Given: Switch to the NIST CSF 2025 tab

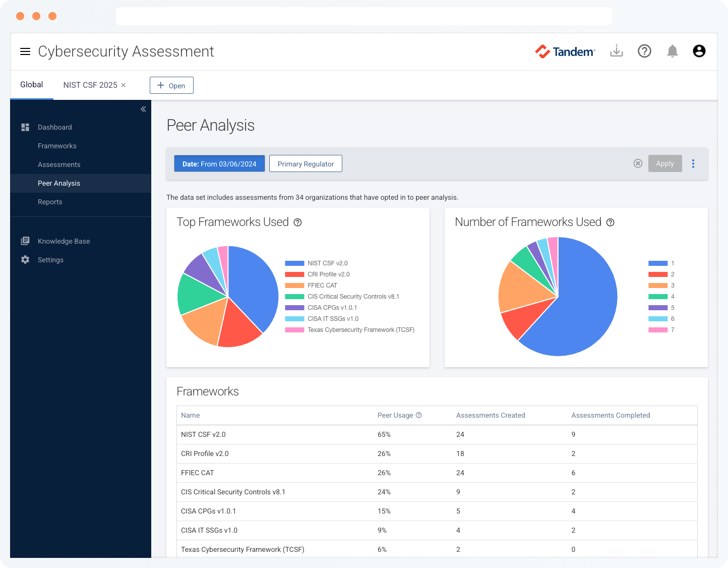Looking at the screenshot, I should click(x=90, y=85).
